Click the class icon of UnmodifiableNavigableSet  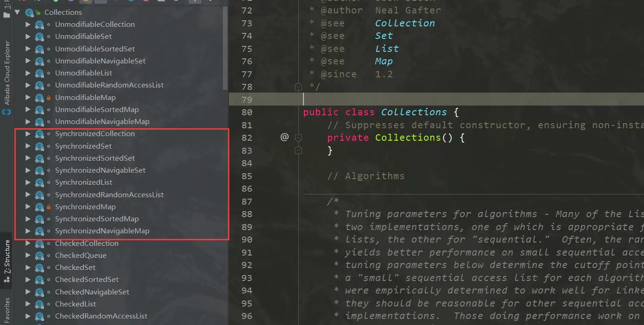click(40, 61)
